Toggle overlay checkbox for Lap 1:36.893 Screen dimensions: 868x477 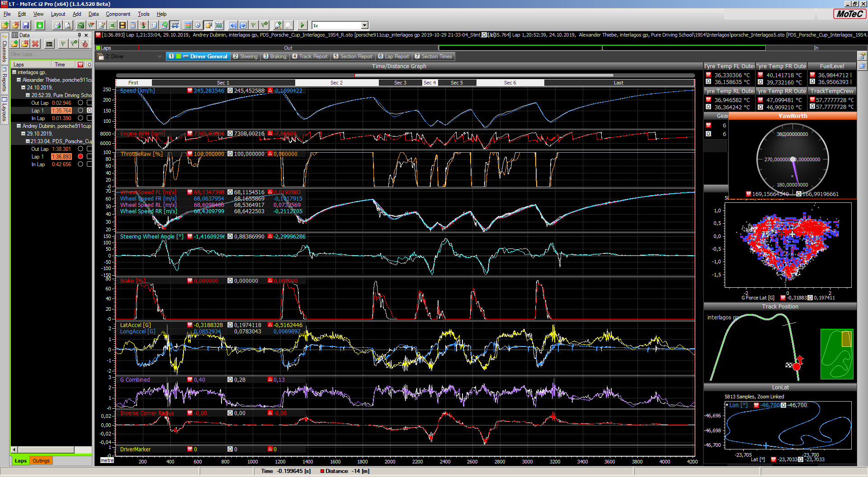click(89, 156)
